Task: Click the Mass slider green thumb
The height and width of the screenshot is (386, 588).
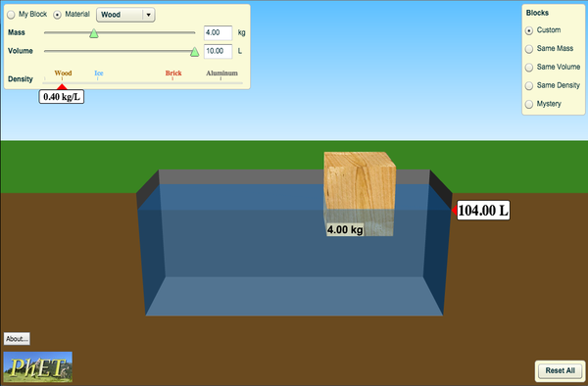Action: click(94, 33)
